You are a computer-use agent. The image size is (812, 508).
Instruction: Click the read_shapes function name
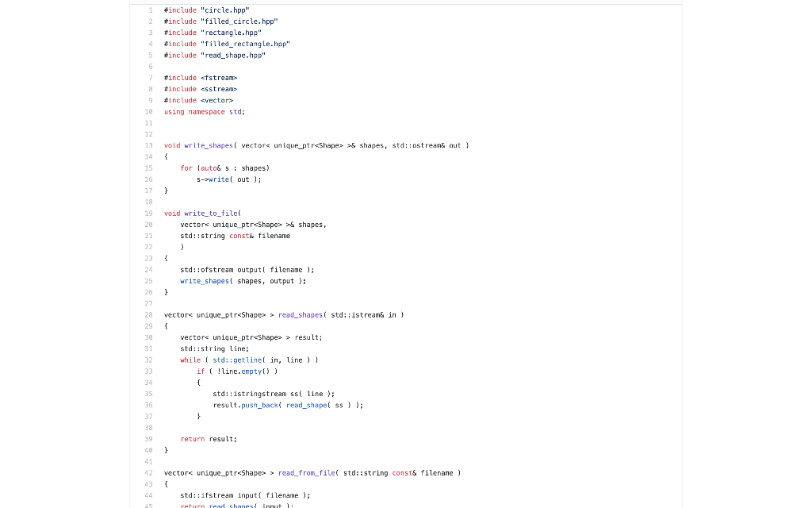(x=300, y=314)
